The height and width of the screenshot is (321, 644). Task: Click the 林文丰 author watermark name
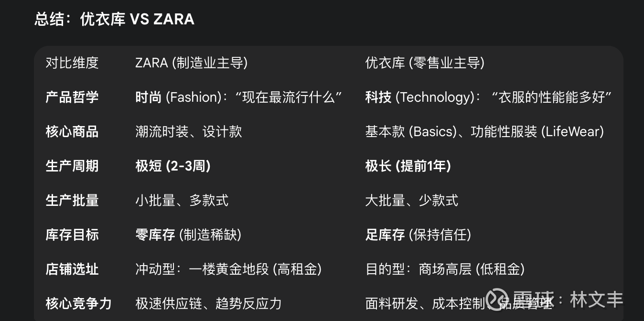596,300
